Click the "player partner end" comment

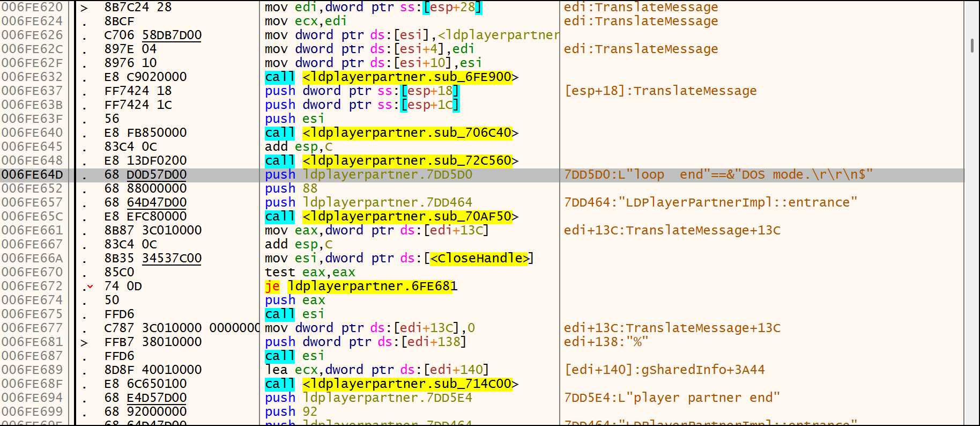[672, 398]
